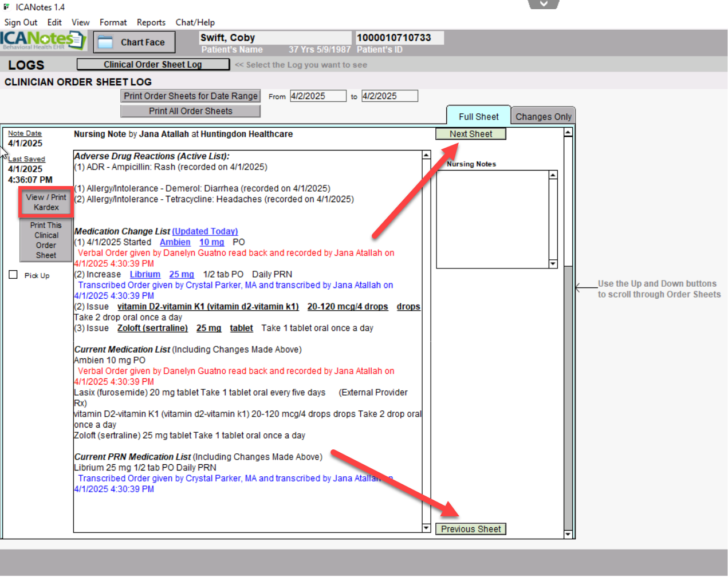Click up arrow in Nursing Notes box

[553, 175]
